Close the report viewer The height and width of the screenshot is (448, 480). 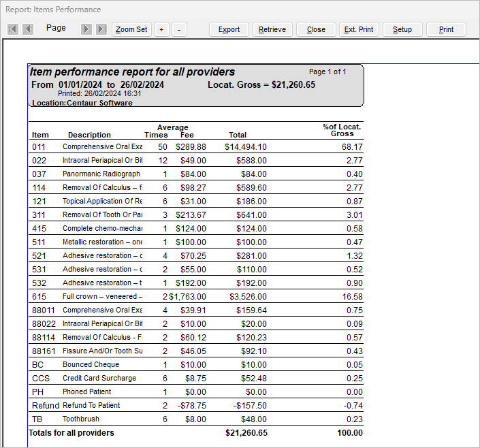coord(316,29)
